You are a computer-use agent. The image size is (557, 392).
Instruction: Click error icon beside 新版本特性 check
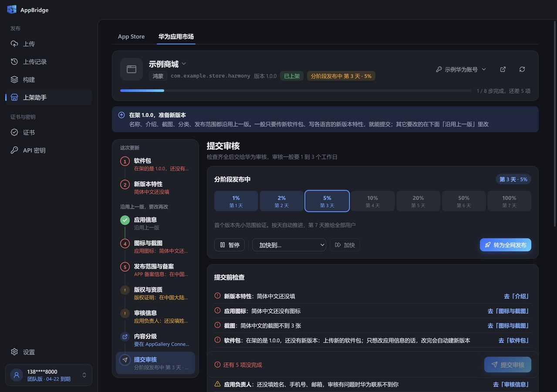click(x=217, y=296)
